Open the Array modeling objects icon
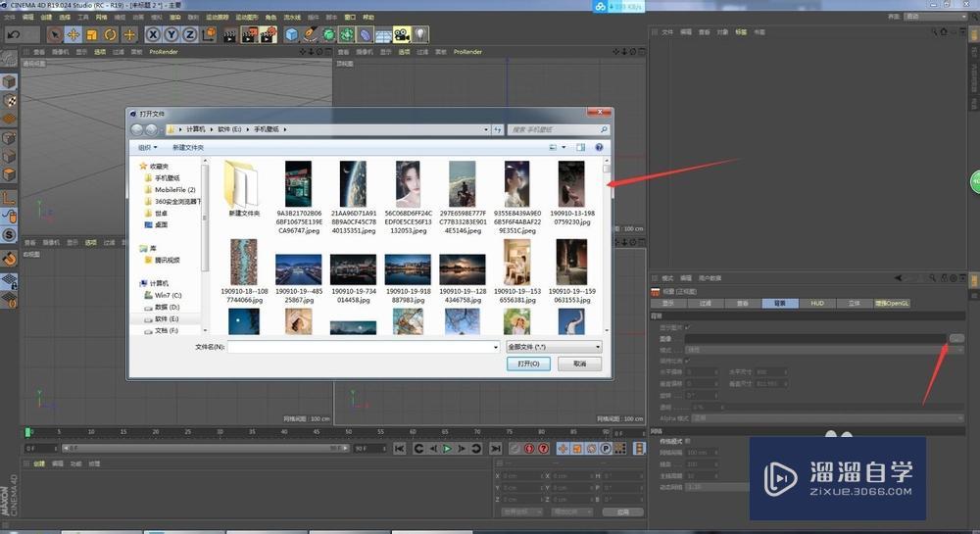Screen dimensions: 980x534 click(x=347, y=34)
